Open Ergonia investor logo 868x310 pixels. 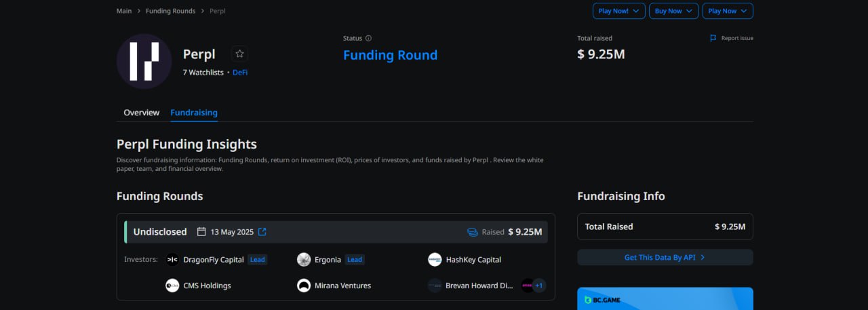[x=304, y=260]
